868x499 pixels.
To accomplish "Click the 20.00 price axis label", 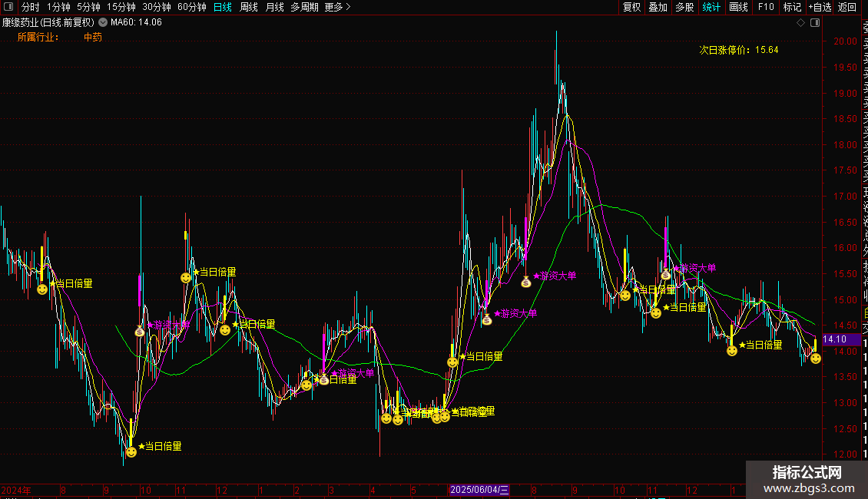I will point(845,41).
